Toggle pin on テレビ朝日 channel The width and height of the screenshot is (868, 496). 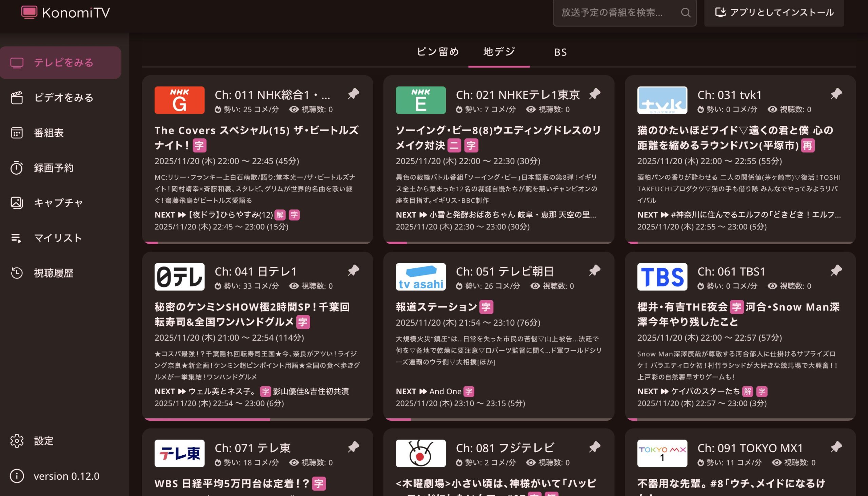595,270
